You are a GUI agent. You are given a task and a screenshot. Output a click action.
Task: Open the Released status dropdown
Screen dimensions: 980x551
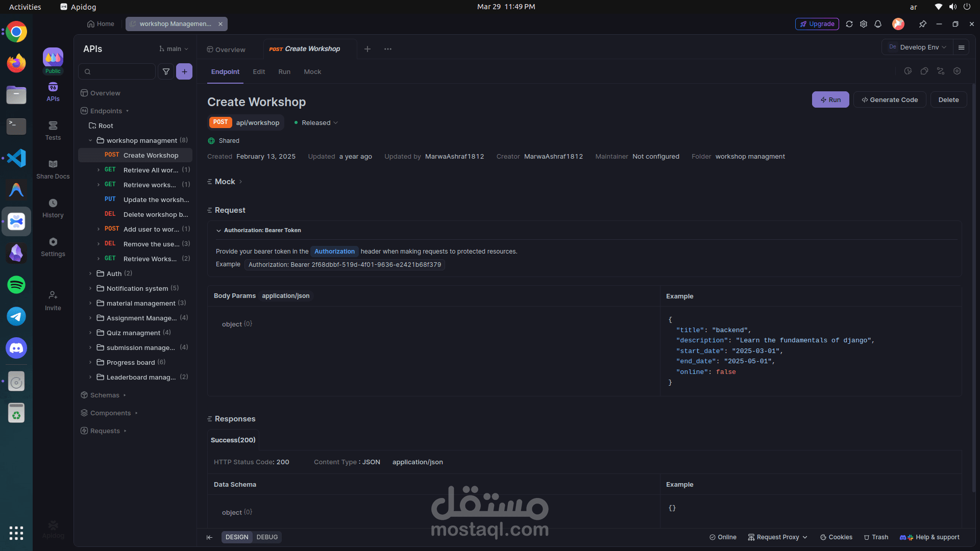tap(315, 122)
